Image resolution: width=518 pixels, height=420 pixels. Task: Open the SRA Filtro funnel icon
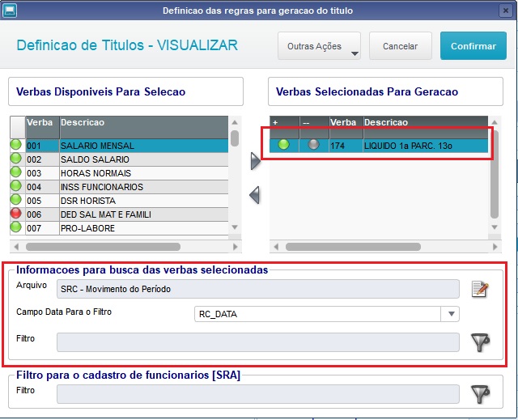click(480, 394)
